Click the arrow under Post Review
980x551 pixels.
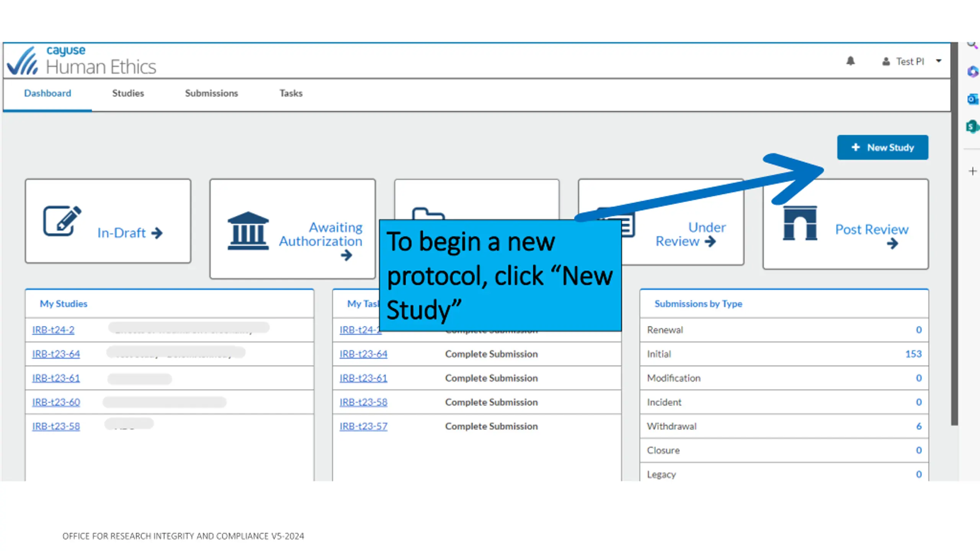[892, 244]
